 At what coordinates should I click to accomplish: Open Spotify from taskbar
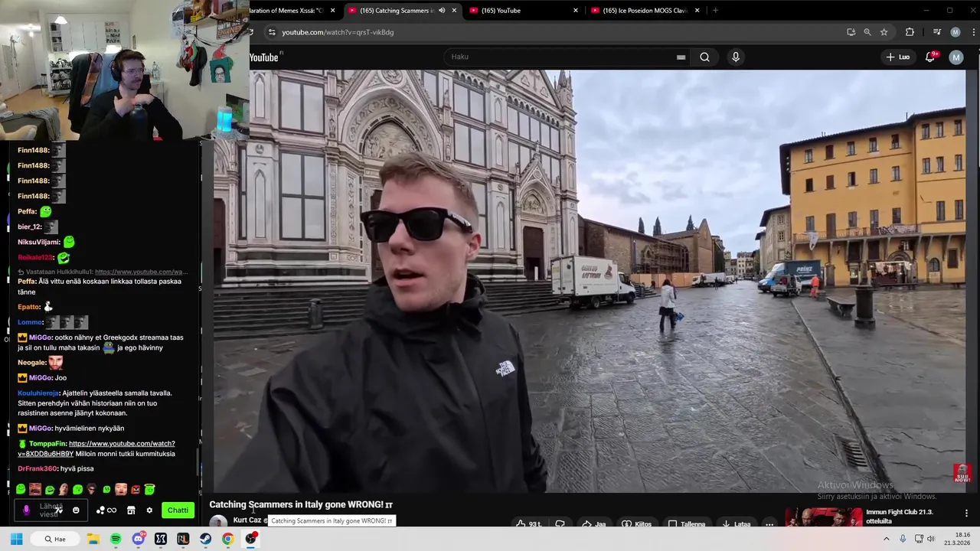tap(116, 539)
